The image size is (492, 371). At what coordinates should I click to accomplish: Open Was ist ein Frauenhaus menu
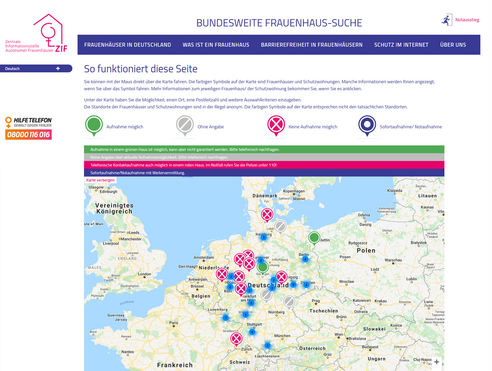216,45
